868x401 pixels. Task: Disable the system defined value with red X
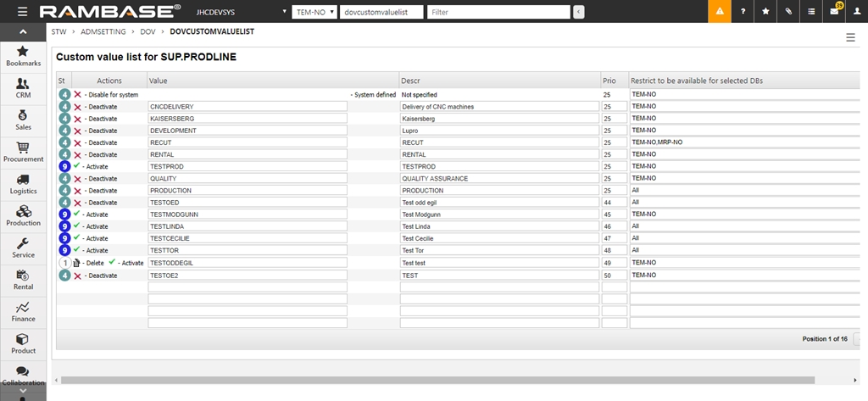(78, 95)
